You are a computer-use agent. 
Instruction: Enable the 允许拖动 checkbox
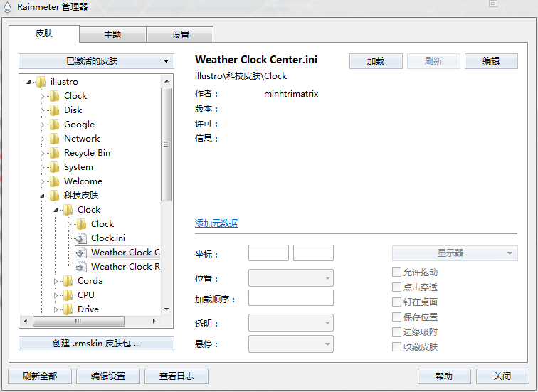coord(396,272)
